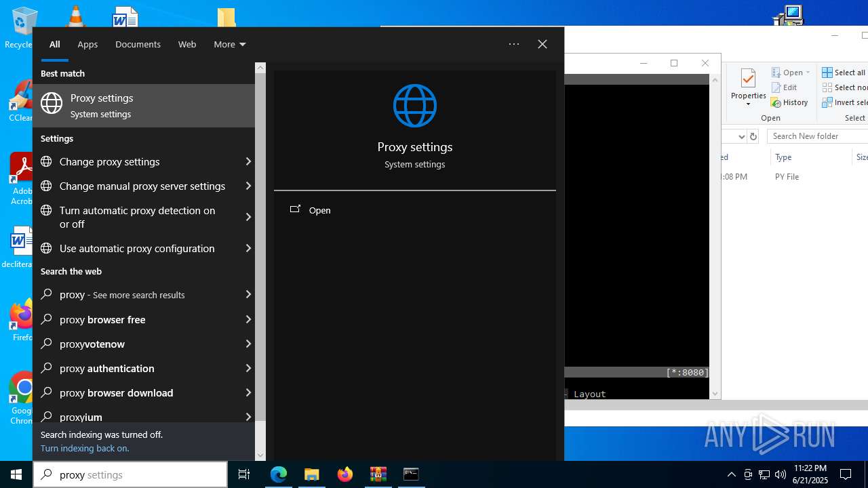Viewport: 868px width, 488px height.
Task: Click the large globe icon in preview pane
Action: coord(414,106)
